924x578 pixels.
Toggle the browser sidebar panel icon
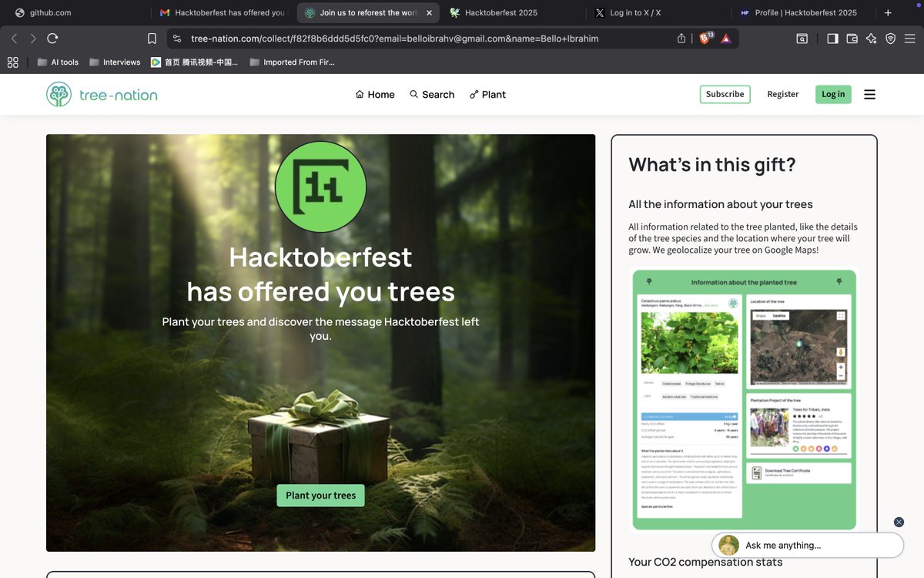tap(832, 39)
